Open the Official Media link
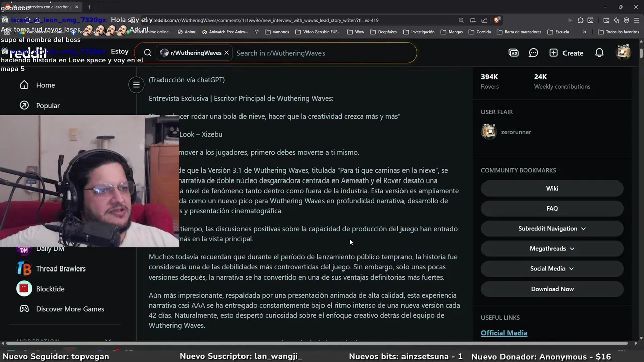 (x=504, y=333)
